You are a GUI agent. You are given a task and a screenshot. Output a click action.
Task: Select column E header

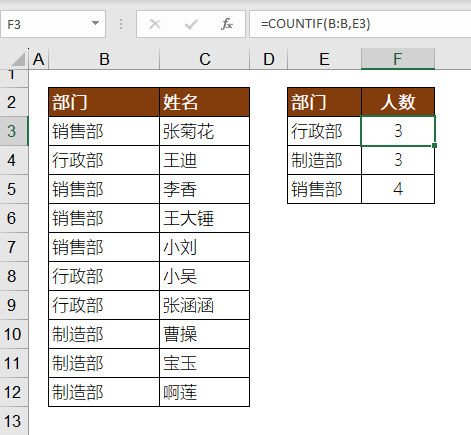pos(324,59)
